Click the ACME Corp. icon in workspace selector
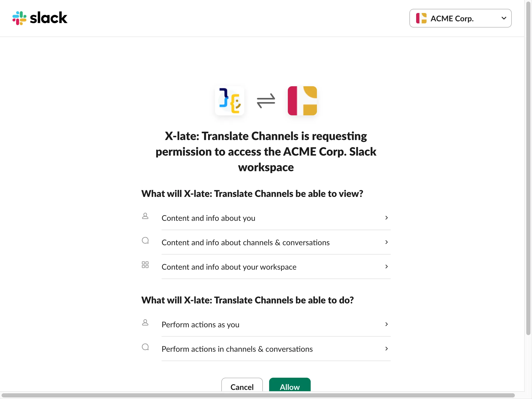 click(421, 18)
